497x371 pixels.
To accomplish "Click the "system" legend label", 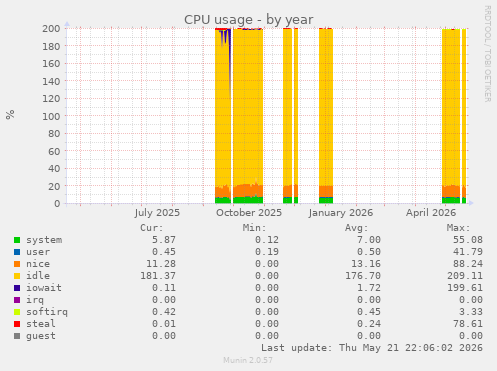I will click(x=44, y=240).
